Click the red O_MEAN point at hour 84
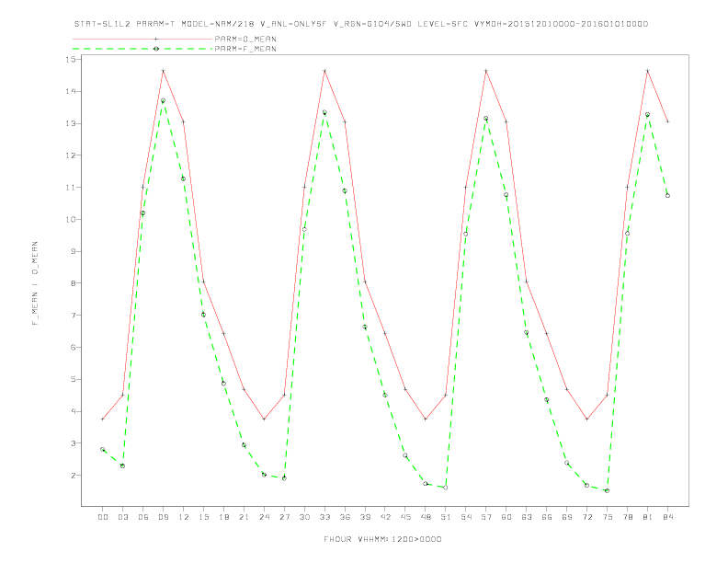This screenshot has height=563, width=728. click(667, 121)
